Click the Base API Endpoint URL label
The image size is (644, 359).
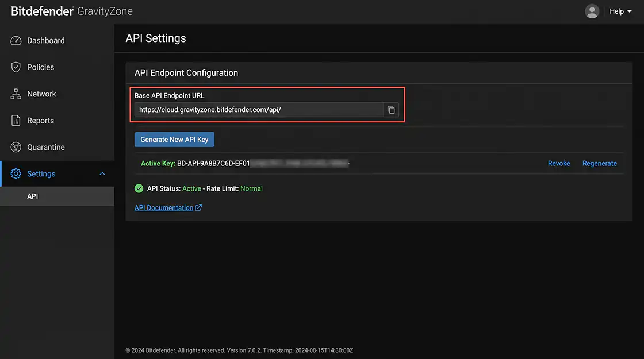pyautogui.click(x=169, y=95)
